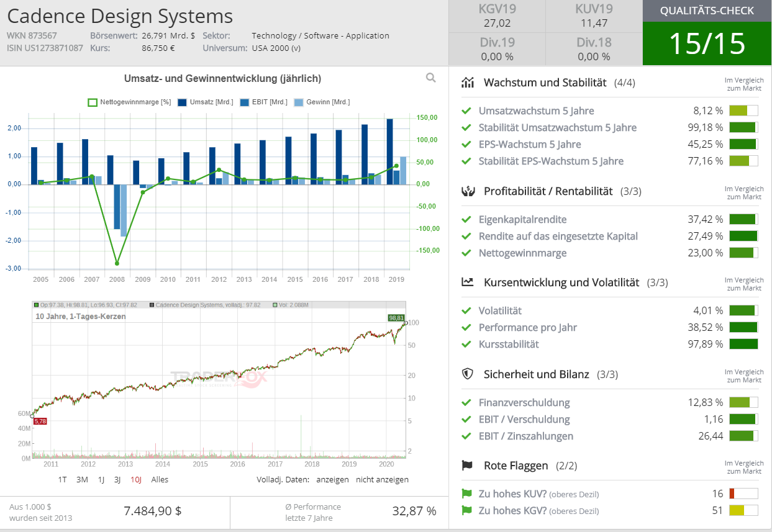Screen dimensions: 772x532
Task: Select volladj. Daten 'anzeigen' option
Action: pyautogui.click(x=332, y=480)
